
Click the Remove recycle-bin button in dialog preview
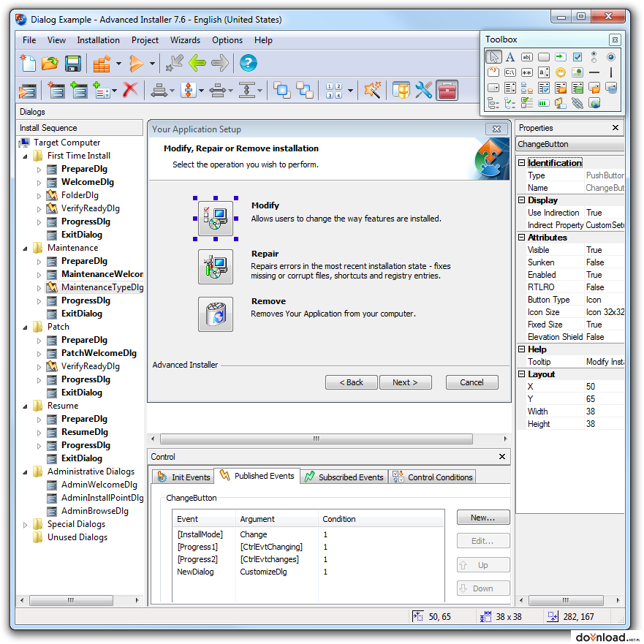point(216,314)
